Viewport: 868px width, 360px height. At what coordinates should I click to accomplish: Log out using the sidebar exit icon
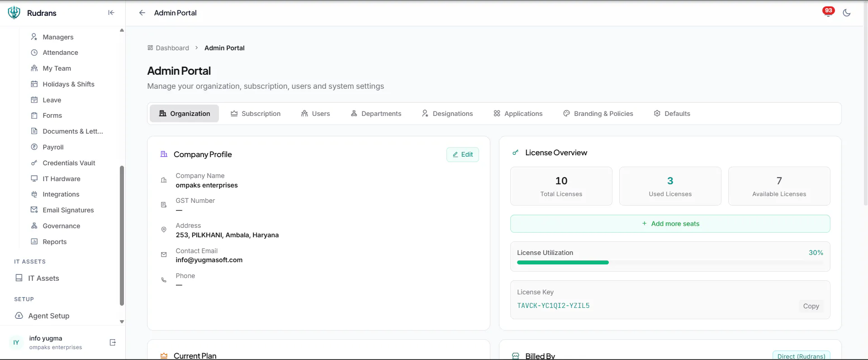(x=113, y=342)
